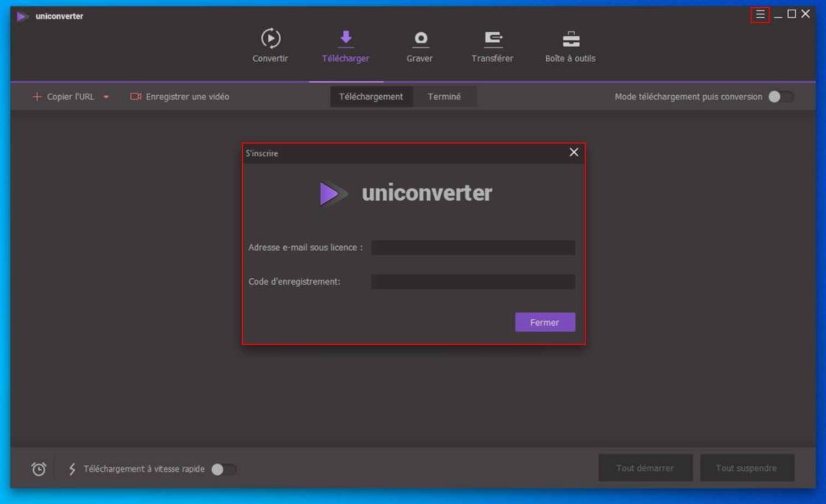
Task: Click the uniconverter logo in title bar
Action: pyautogui.click(x=22, y=16)
